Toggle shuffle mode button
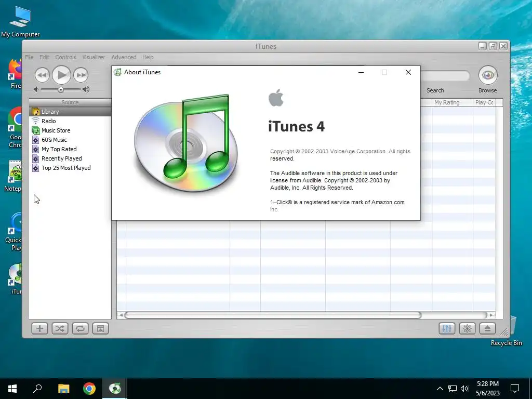 click(x=60, y=328)
